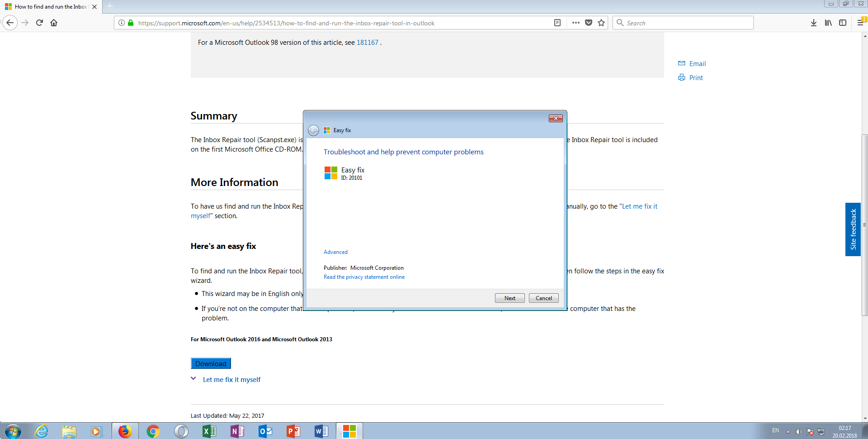Launch Google Chrome from taskbar
868x439 pixels.
(153, 431)
